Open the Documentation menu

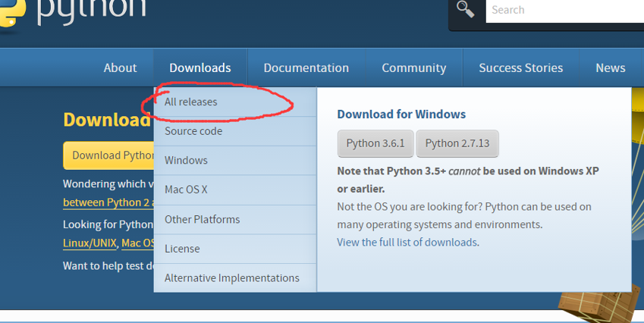[x=306, y=67]
